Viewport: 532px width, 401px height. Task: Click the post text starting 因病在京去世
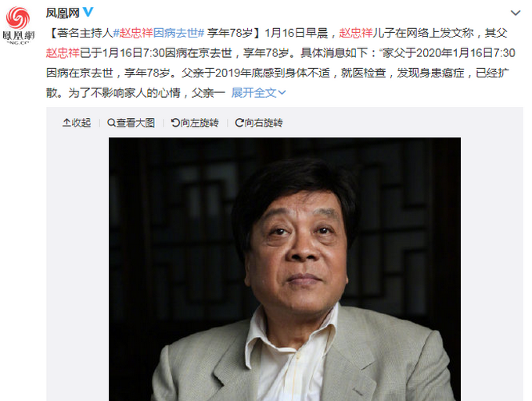click(278, 73)
